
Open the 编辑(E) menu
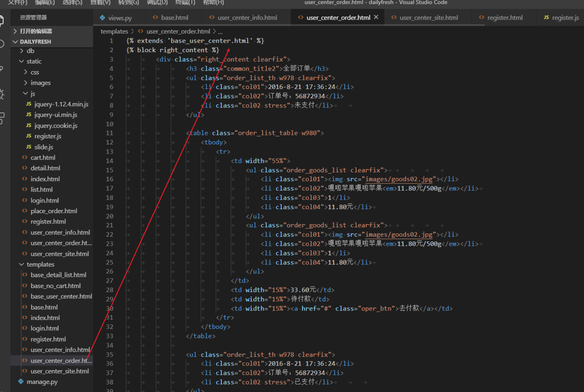(45, 2)
